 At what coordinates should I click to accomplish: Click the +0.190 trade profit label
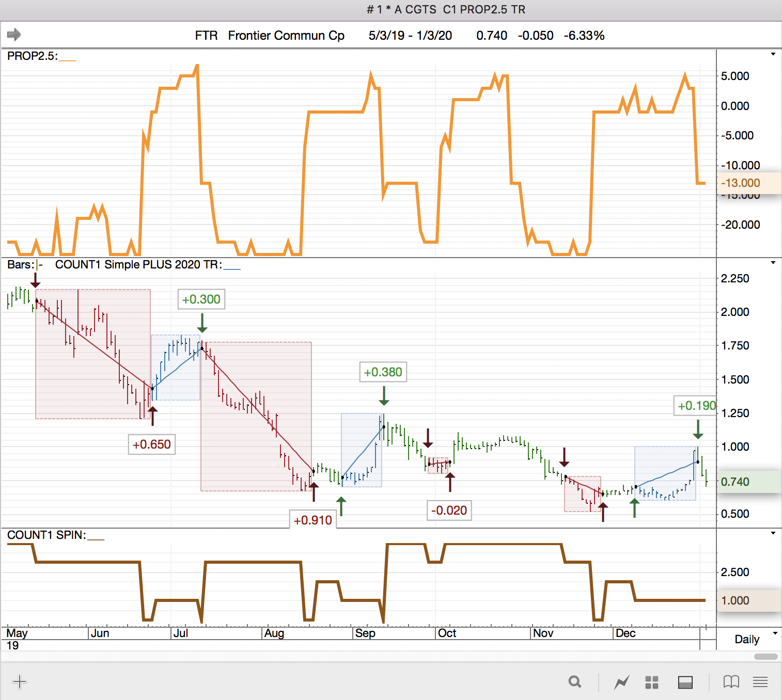tap(696, 406)
